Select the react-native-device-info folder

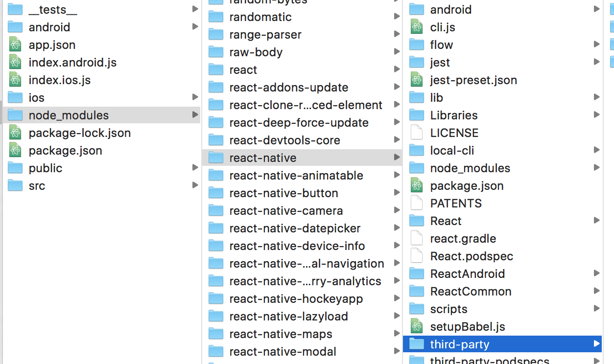tap(302, 246)
